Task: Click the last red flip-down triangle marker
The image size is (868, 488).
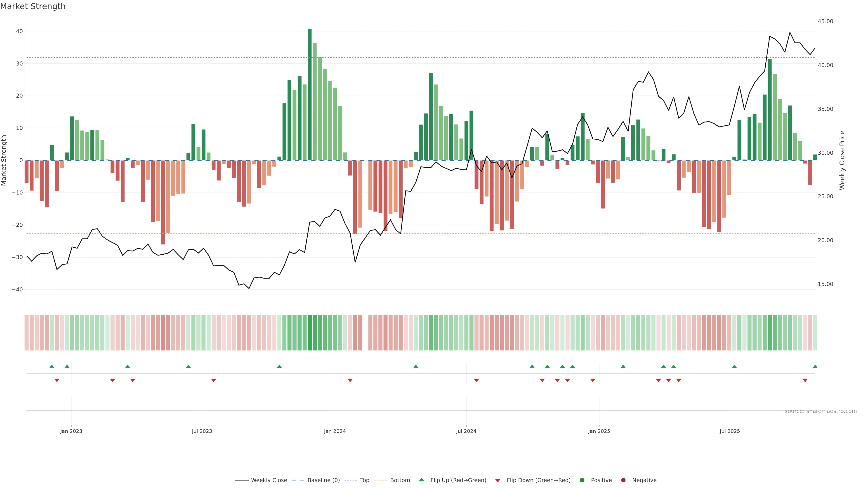Action: pyautogui.click(x=805, y=380)
